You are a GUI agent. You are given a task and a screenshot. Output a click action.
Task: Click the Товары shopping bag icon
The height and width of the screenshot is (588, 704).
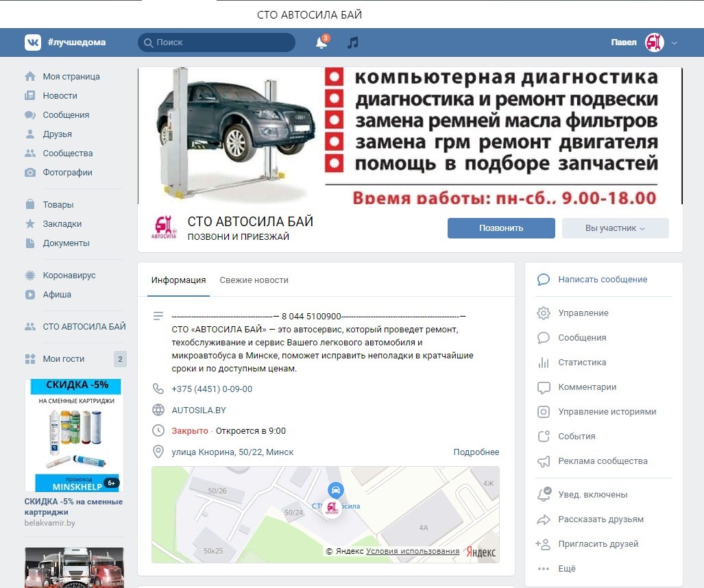[30, 204]
